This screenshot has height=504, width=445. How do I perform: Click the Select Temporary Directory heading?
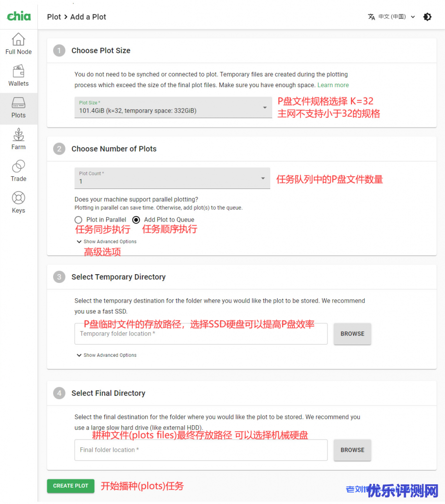click(x=118, y=277)
